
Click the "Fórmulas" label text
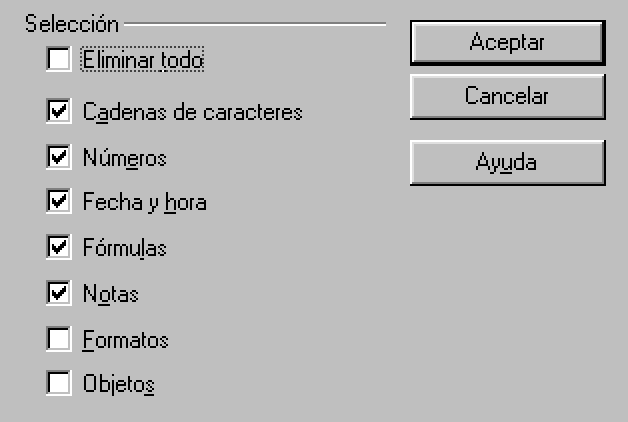coord(124,248)
